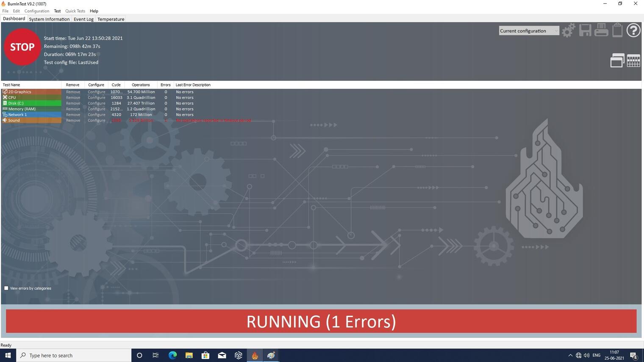644x362 pixels.
Task: Open the taskbar volume speaker icon
Action: (x=587, y=355)
